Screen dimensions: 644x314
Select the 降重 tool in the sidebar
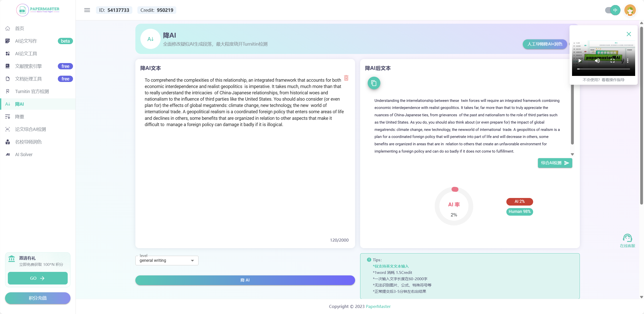(19, 117)
